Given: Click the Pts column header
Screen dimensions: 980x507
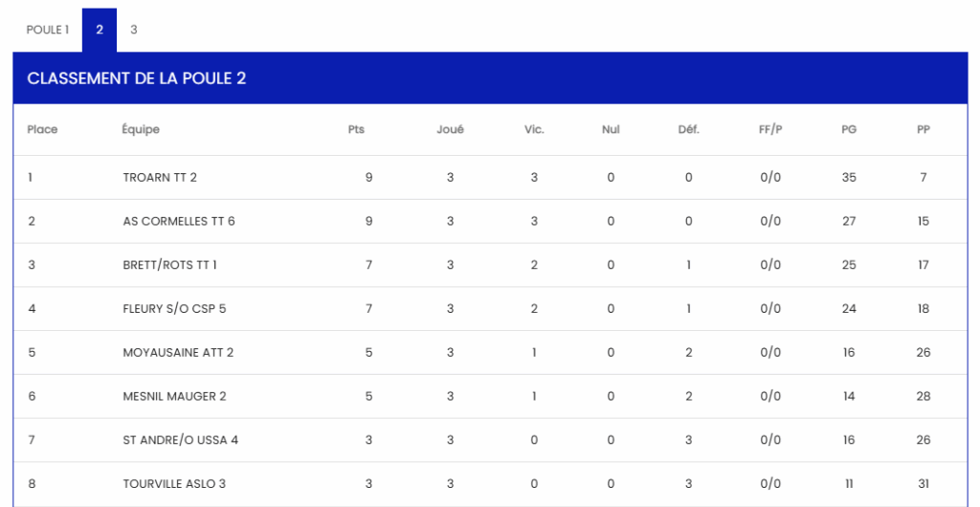Looking at the screenshot, I should [x=356, y=130].
